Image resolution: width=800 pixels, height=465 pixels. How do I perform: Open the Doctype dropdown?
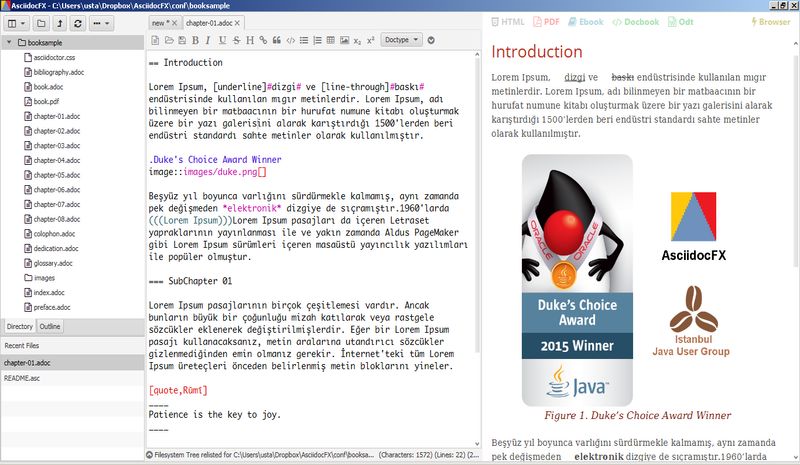point(401,40)
